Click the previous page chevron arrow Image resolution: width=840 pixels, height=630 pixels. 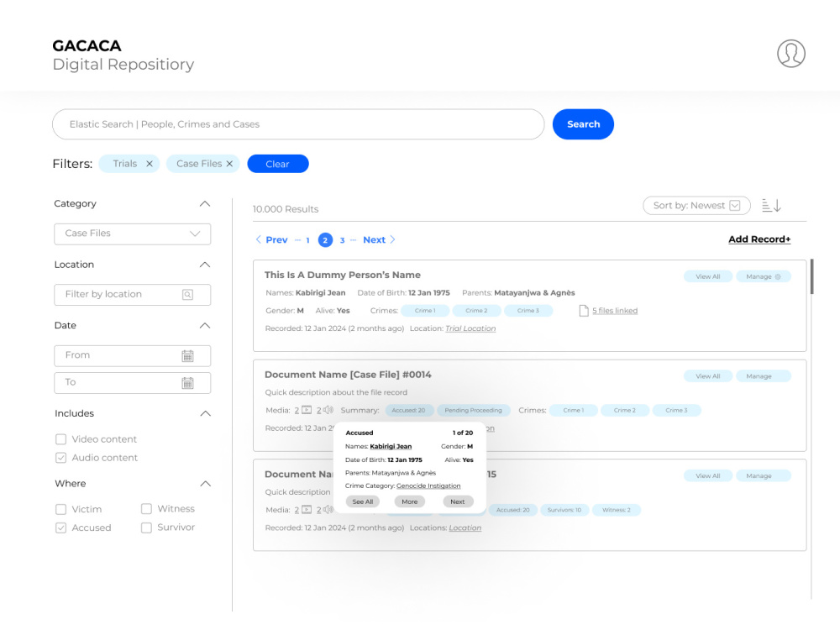pyautogui.click(x=258, y=239)
